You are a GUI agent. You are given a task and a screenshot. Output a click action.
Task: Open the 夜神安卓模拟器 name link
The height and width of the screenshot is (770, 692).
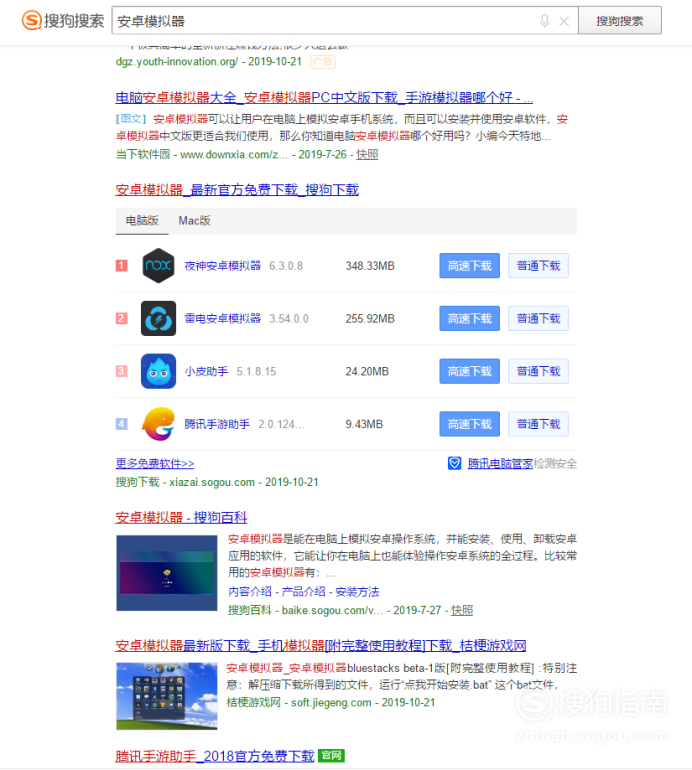coord(222,266)
